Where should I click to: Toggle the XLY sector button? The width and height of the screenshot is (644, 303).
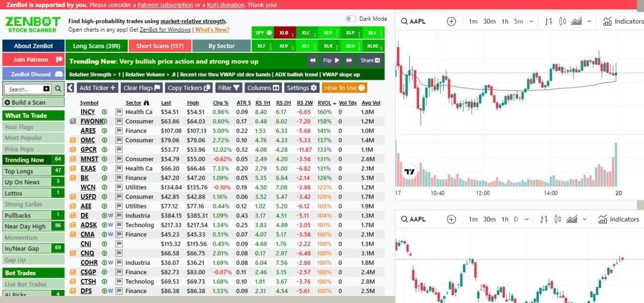[x=329, y=33]
